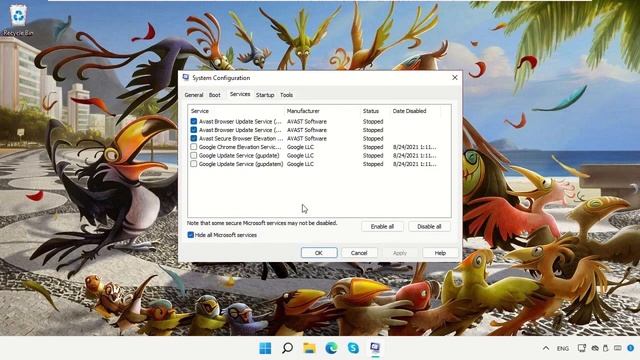Click AVAST Software in Secure Browser row

[307, 138]
